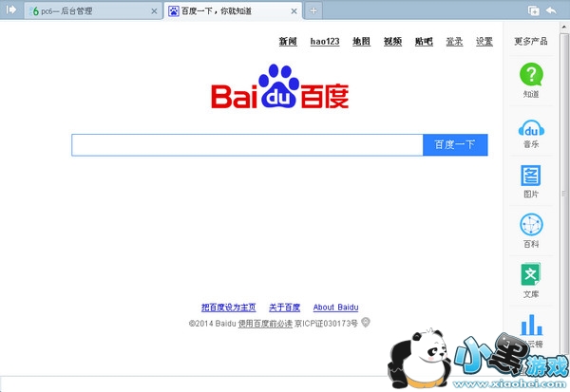Click the badge icon after ICP number

pos(366,323)
